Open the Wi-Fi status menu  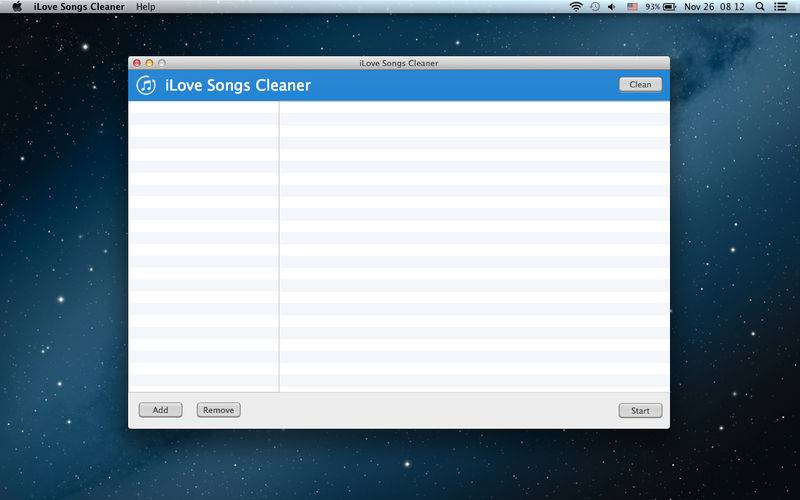point(576,7)
